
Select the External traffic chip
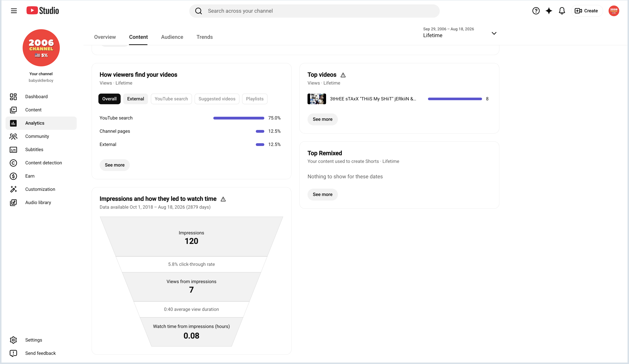click(x=136, y=99)
